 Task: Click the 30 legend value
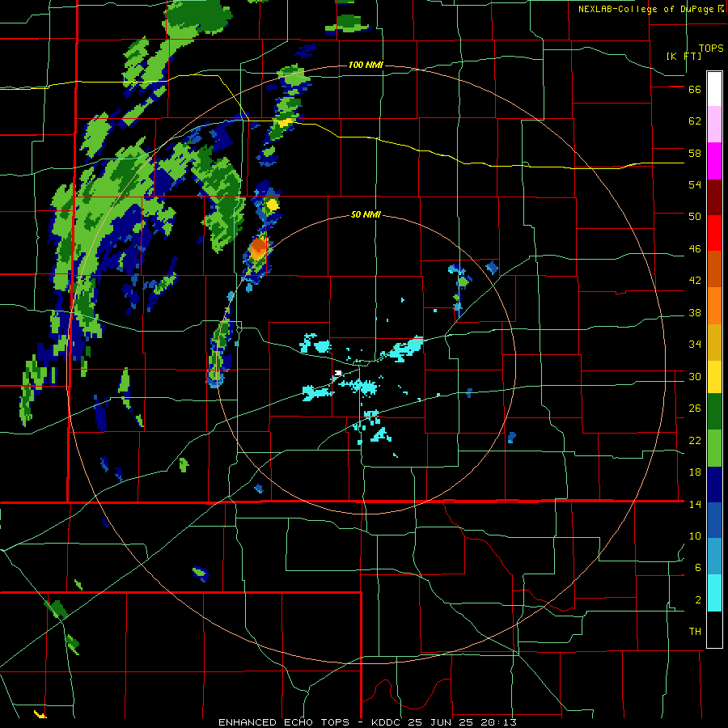tap(695, 376)
